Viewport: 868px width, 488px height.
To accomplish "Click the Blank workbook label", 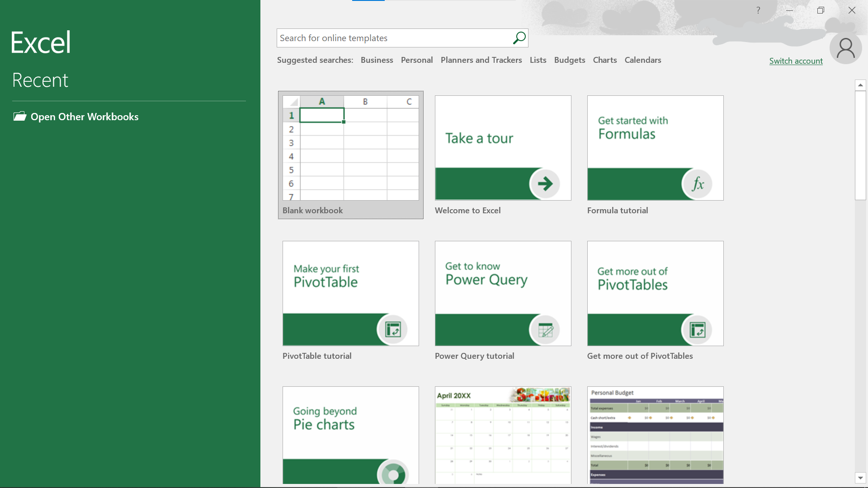I will (x=312, y=211).
